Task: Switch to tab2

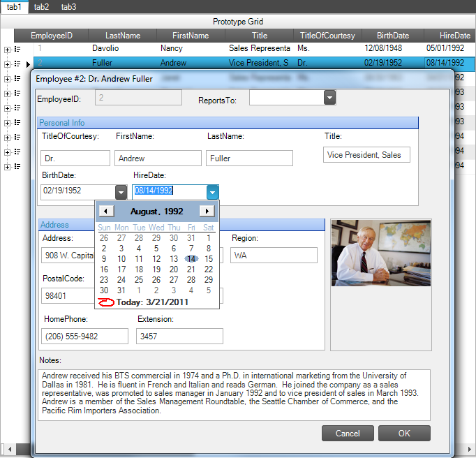Action: point(41,7)
